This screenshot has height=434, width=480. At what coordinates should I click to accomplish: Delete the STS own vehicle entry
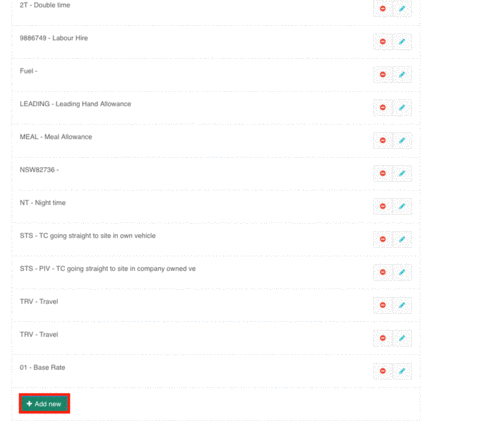(383, 239)
